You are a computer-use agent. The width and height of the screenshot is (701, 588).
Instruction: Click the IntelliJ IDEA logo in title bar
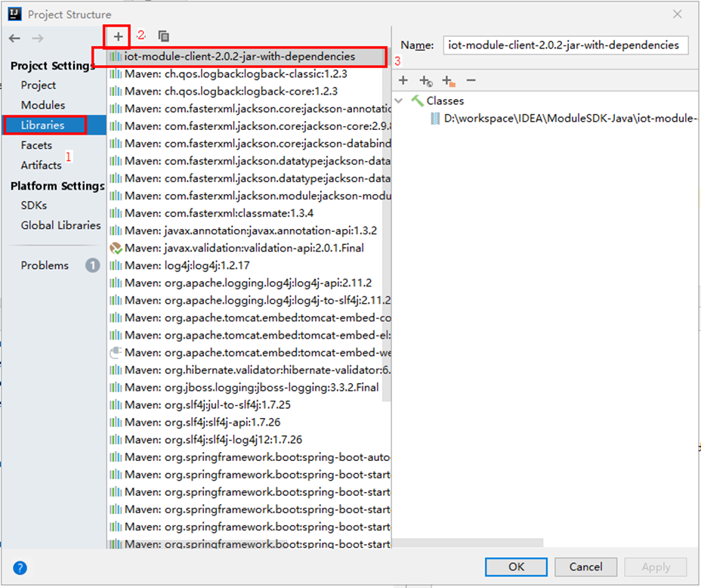tap(15, 14)
